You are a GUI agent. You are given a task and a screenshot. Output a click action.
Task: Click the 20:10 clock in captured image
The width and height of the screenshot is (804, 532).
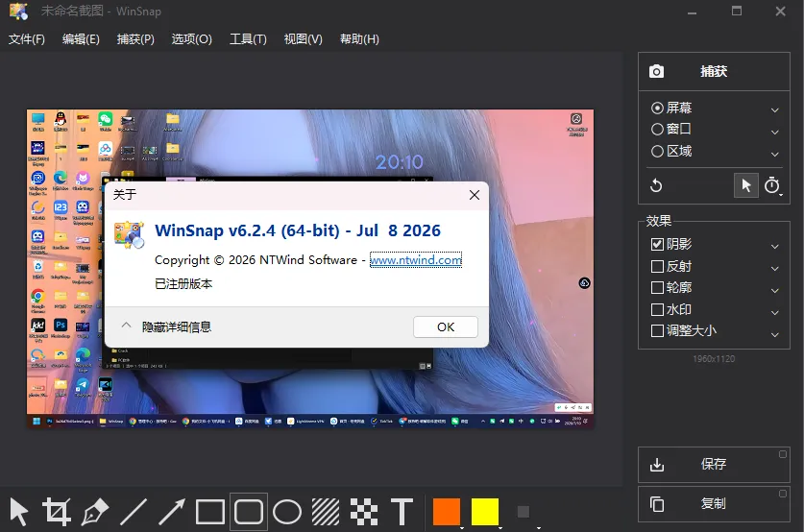click(400, 162)
